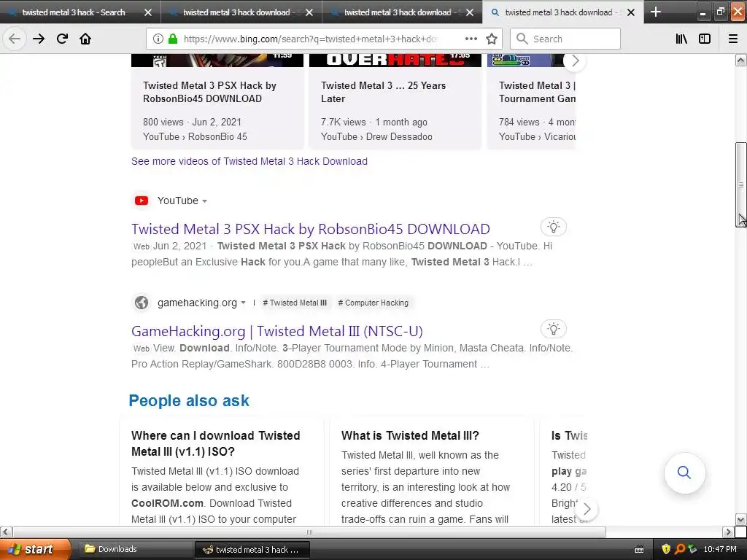Select the active fourth browser tab

pos(558,12)
